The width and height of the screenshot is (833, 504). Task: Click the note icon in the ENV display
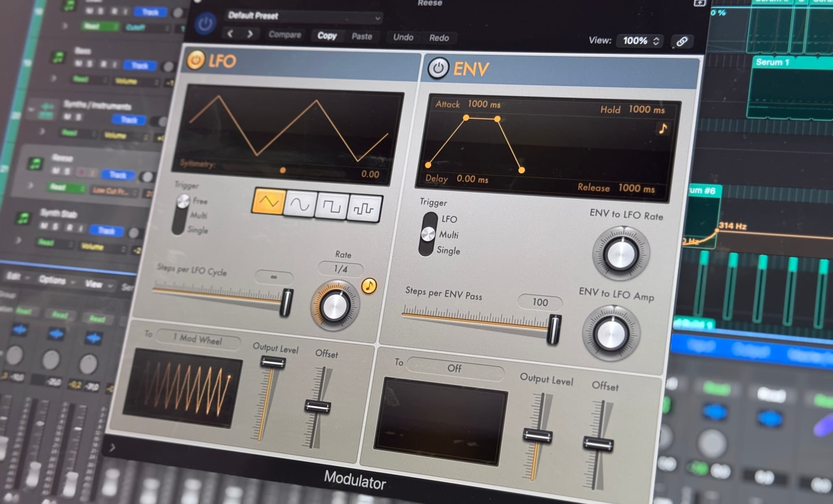[663, 129]
